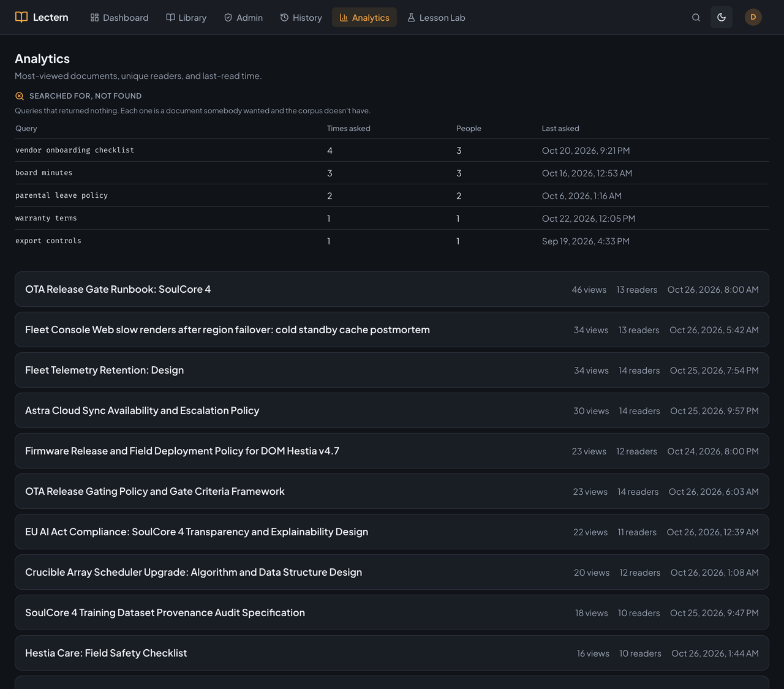Image resolution: width=784 pixels, height=689 pixels.
Task: Open OTA Release Gate Runbook: SoulCore 4
Action: 392,289
